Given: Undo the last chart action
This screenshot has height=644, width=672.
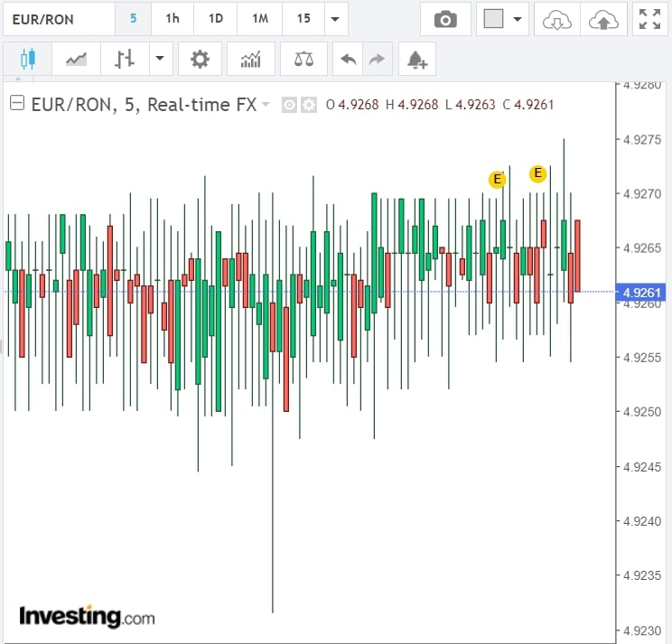Looking at the screenshot, I should coord(348,60).
